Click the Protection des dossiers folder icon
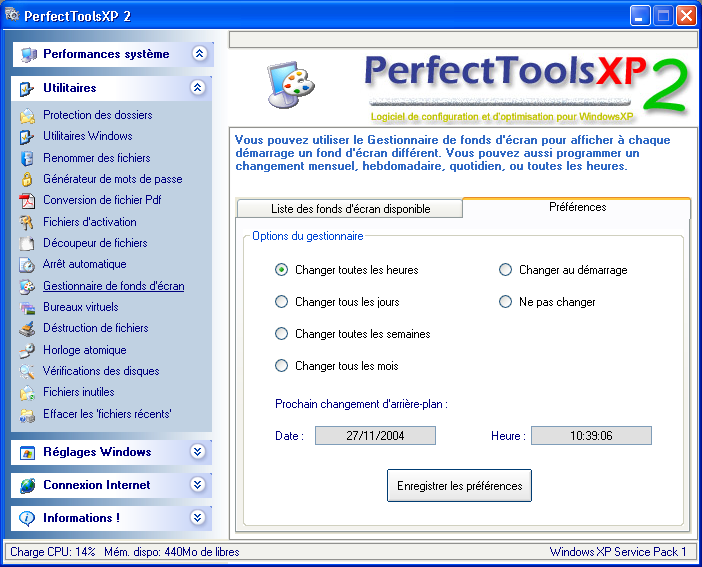 point(27,116)
